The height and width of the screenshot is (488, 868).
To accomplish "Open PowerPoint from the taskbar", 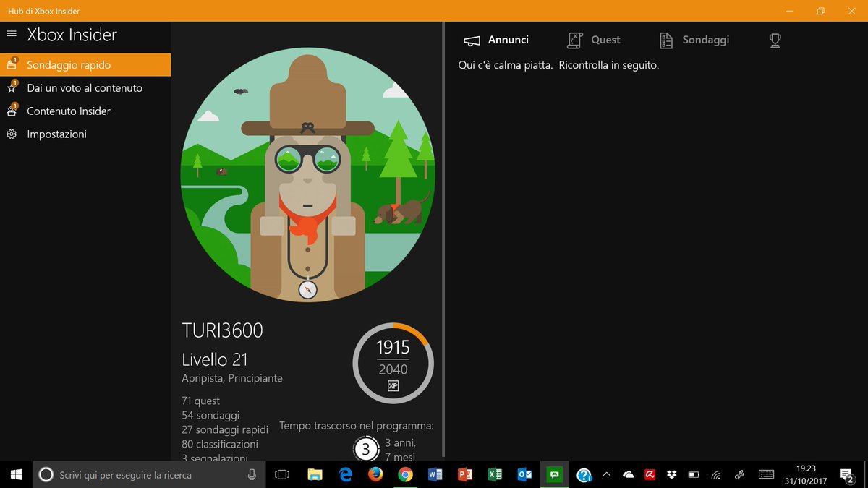I will coord(464,474).
